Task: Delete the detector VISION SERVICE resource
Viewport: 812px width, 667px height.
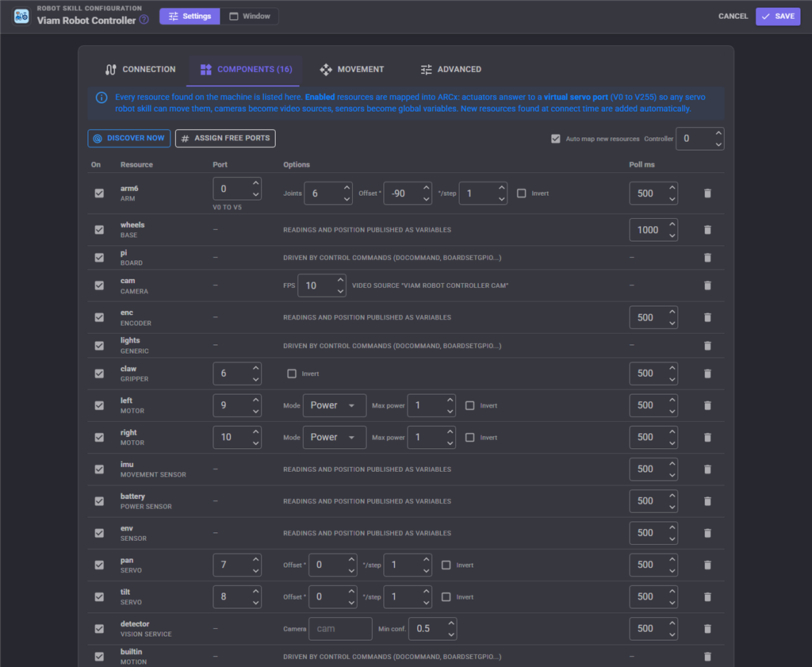Action: click(x=707, y=629)
